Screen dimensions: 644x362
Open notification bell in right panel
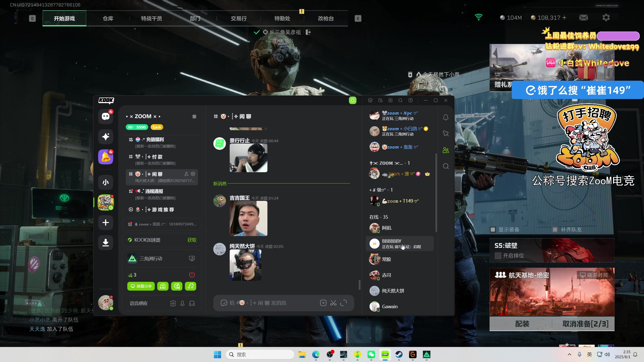point(446,117)
